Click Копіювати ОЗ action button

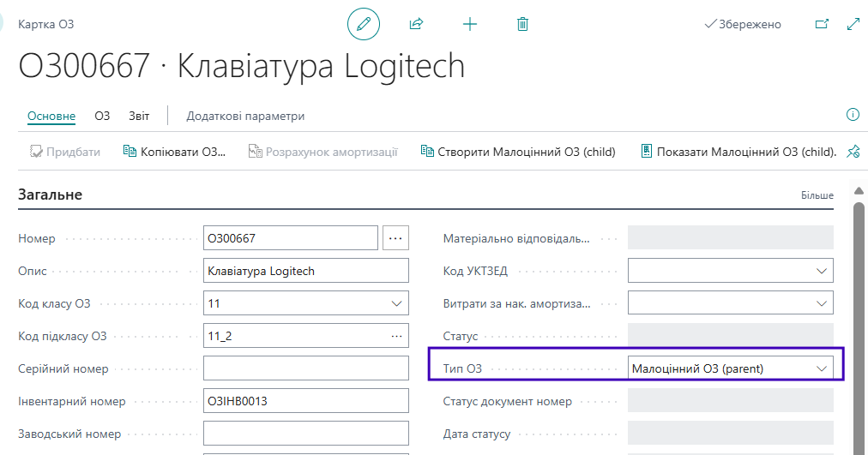[174, 152]
